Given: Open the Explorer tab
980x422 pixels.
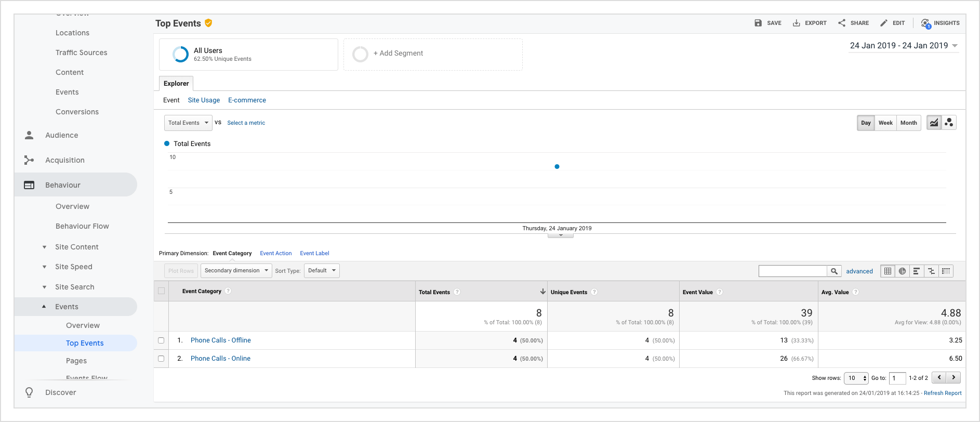Looking at the screenshot, I should pyautogui.click(x=176, y=83).
